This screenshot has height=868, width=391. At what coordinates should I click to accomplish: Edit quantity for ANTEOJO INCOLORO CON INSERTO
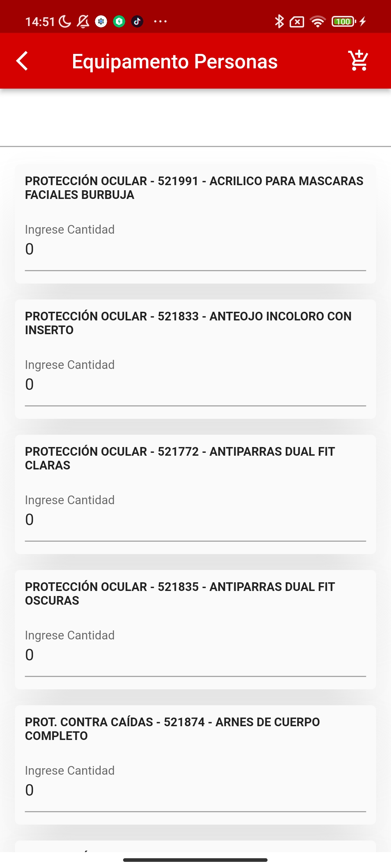(x=195, y=384)
